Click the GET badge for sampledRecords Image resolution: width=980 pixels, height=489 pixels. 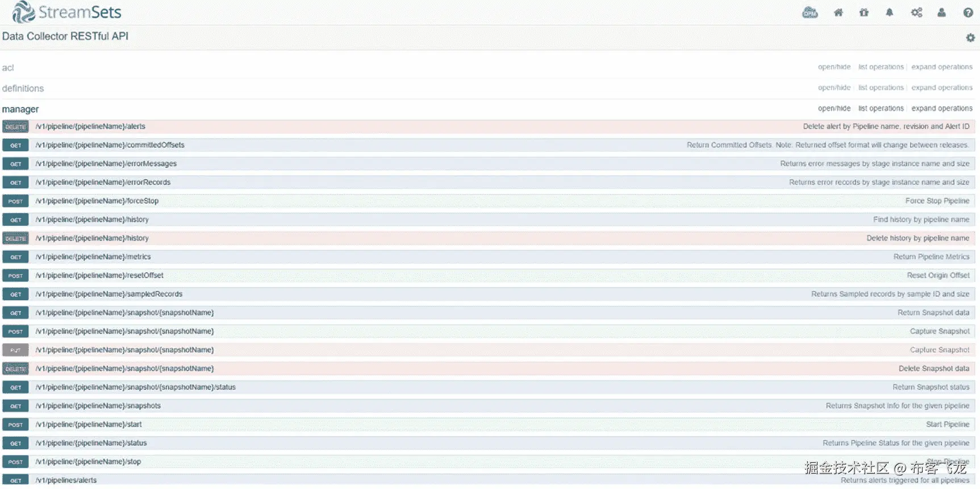click(15, 295)
